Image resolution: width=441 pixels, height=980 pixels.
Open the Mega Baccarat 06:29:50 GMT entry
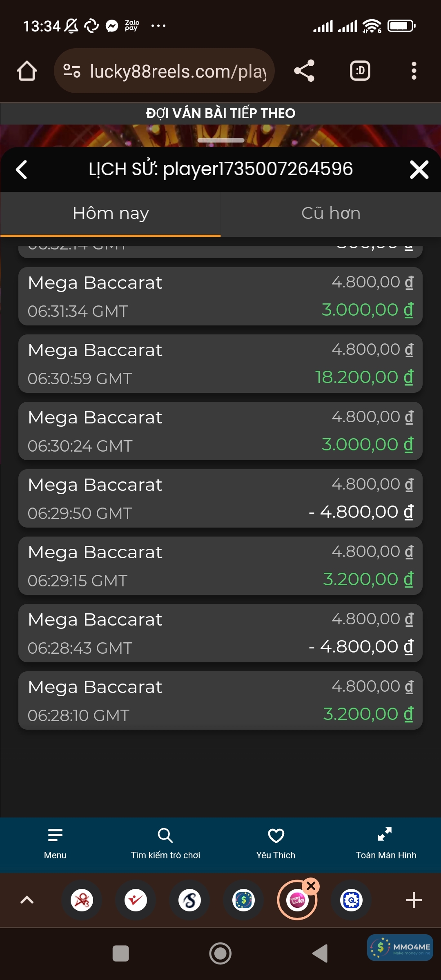220,499
